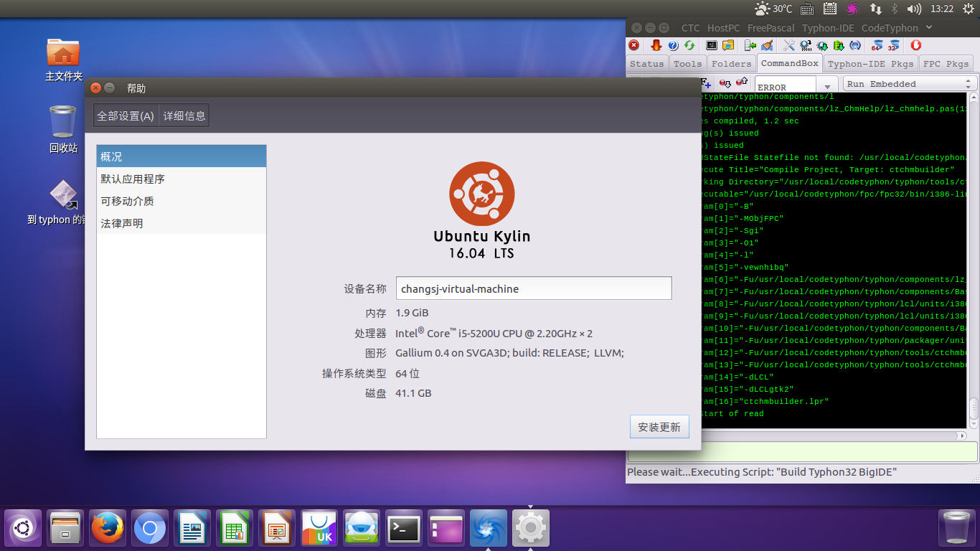Click the clock showing 13:22

(941, 9)
